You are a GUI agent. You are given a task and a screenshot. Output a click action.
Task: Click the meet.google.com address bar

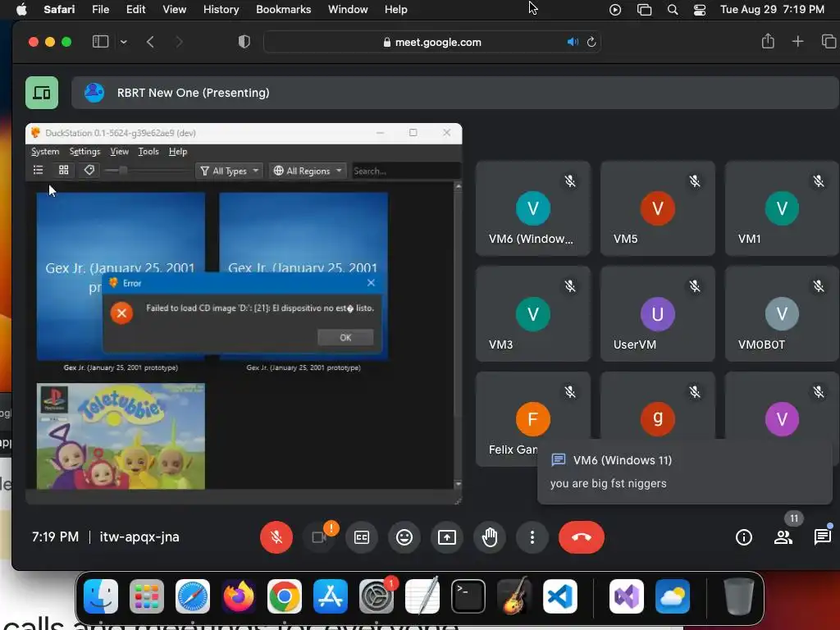[431, 42]
